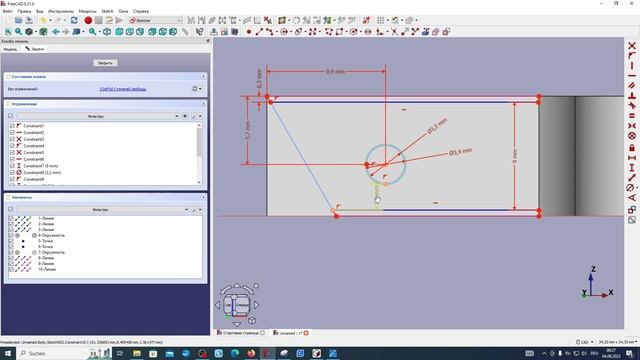
Task: Click the navigation cube in viewport
Action: coord(237,305)
